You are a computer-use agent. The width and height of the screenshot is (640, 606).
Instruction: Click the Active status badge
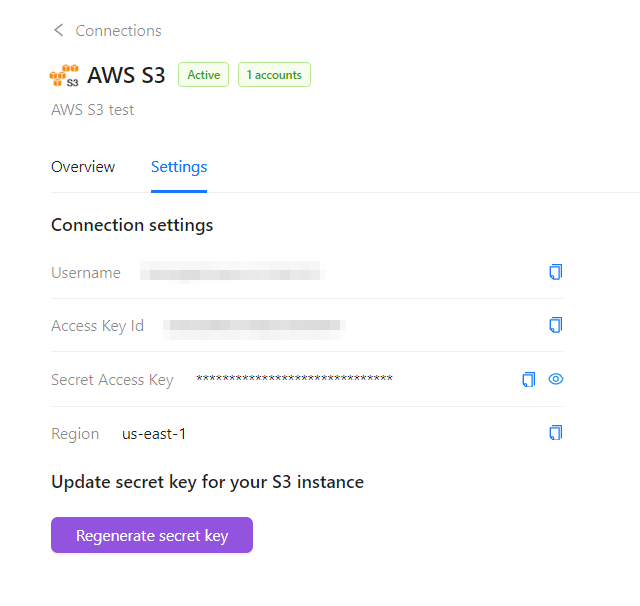(x=203, y=75)
